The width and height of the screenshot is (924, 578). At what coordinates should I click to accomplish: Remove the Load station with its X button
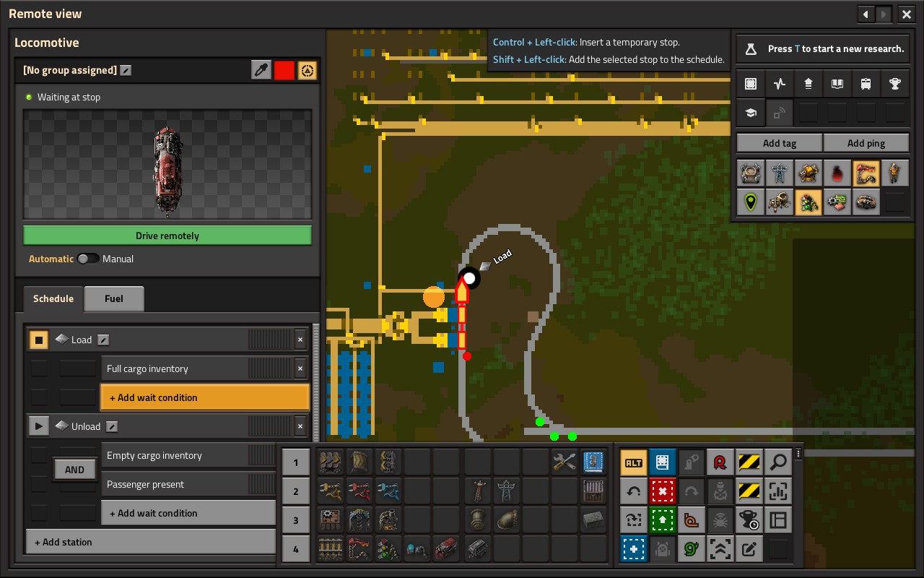[300, 340]
